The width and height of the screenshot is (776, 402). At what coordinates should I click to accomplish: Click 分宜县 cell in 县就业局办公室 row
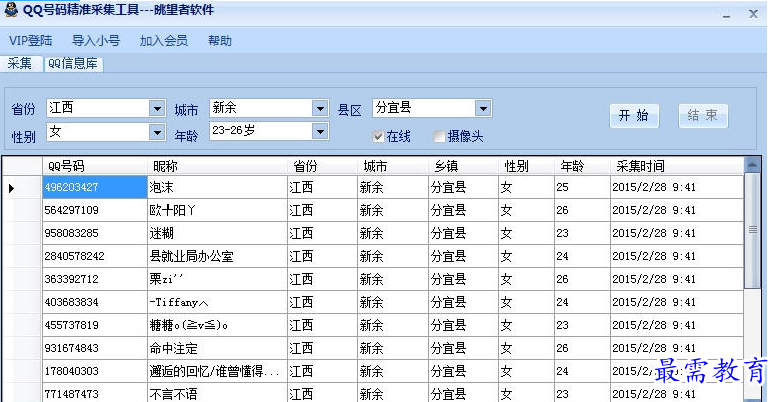463,256
